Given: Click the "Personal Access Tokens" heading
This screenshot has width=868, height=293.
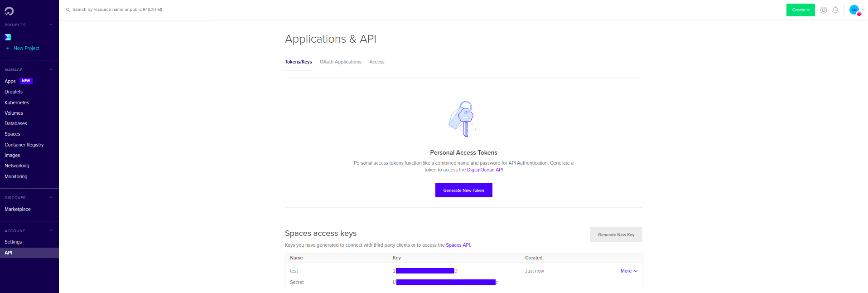Looking at the screenshot, I should 463,152.
